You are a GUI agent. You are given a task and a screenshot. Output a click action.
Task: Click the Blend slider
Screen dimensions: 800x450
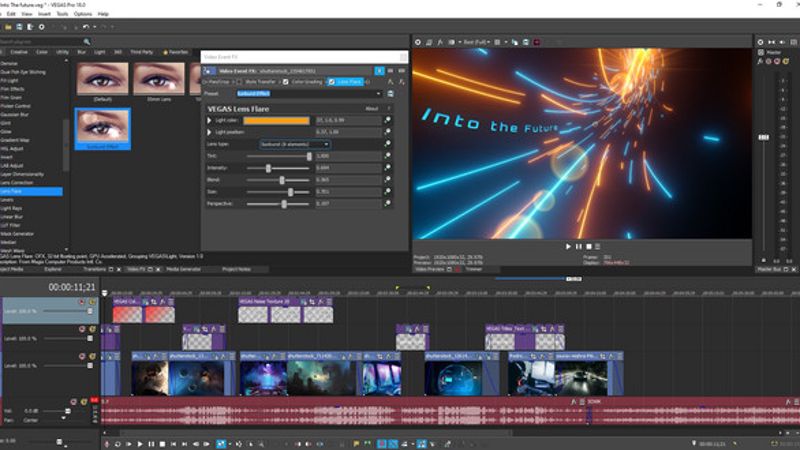(x=278, y=180)
